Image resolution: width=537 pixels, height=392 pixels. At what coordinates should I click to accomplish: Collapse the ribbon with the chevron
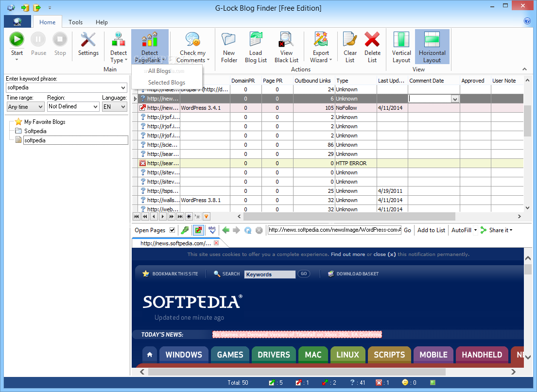524,69
